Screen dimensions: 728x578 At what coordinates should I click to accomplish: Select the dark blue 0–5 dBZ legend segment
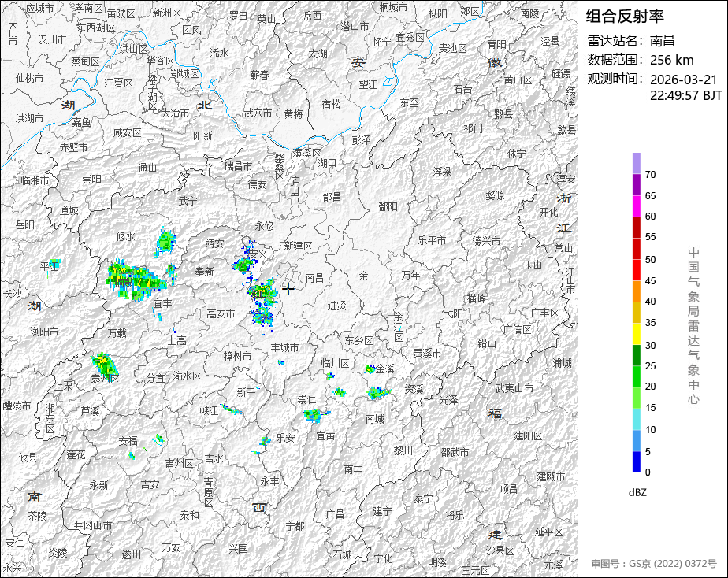point(637,462)
